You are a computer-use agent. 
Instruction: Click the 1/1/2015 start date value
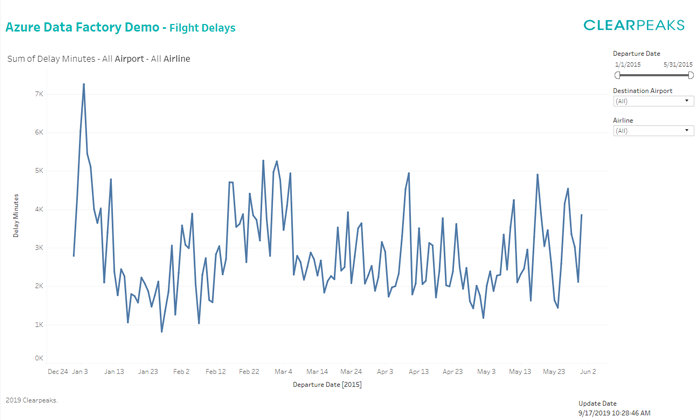pyautogui.click(x=628, y=65)
